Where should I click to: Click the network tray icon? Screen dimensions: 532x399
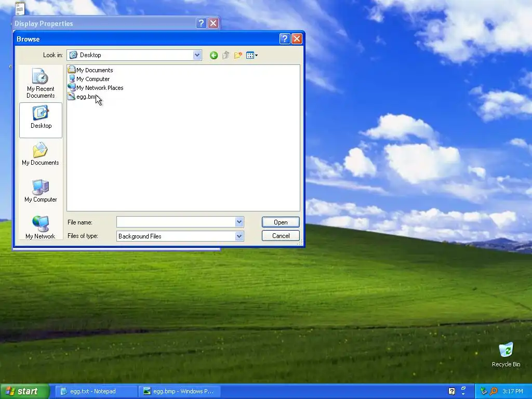[484, 391]
